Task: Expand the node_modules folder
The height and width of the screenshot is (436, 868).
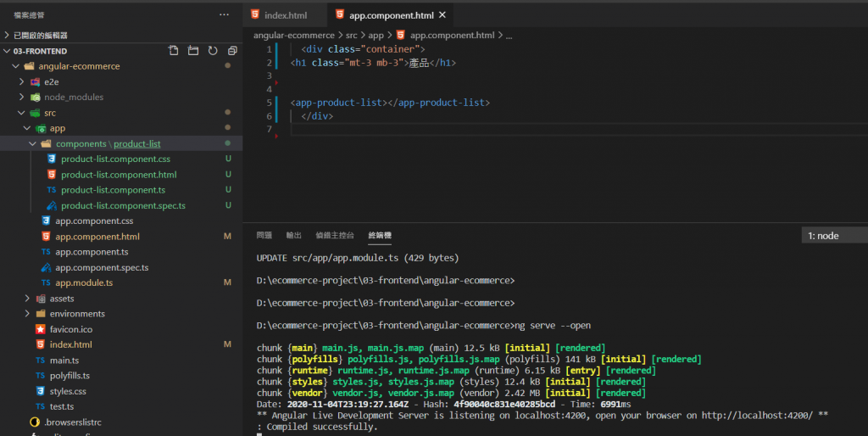Action: click(x=73, y=98)
